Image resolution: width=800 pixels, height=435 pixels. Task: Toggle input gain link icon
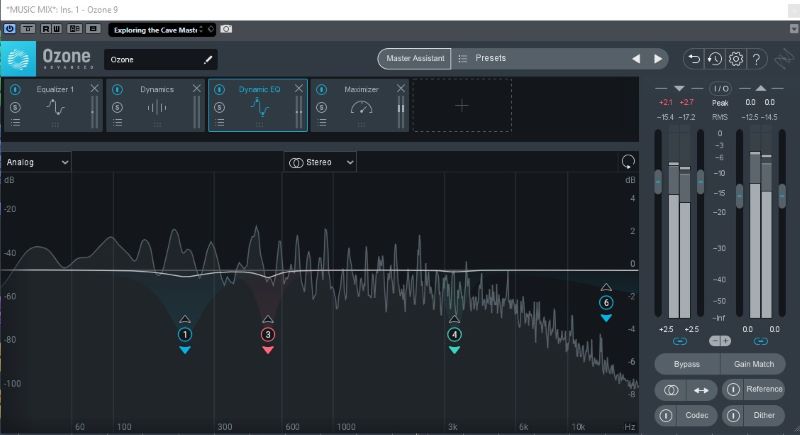pos(679,341)
